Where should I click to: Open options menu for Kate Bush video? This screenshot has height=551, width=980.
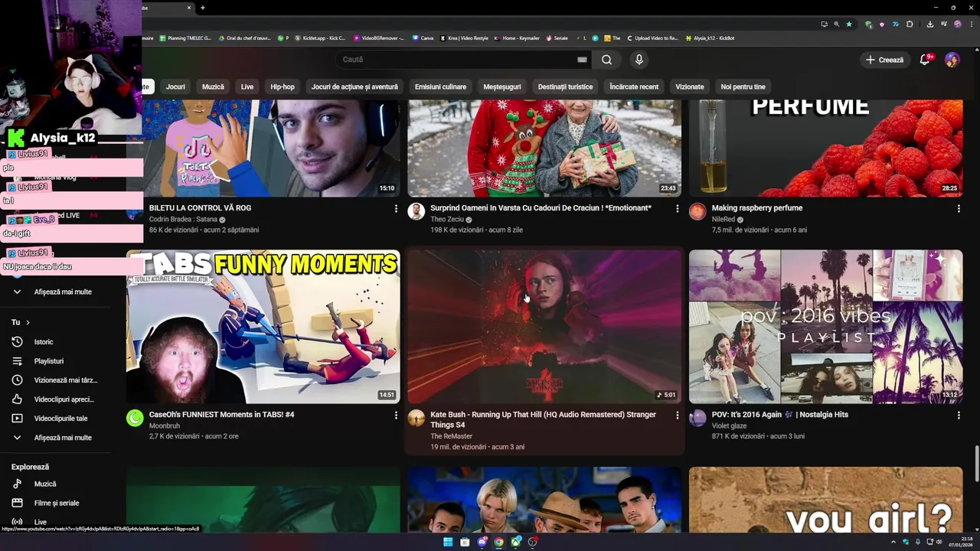[x=677, y=415]
